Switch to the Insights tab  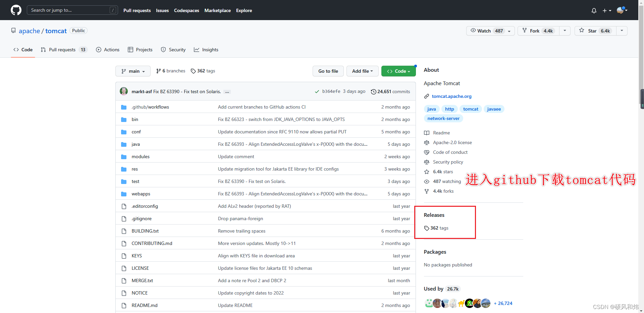point(206,50)
